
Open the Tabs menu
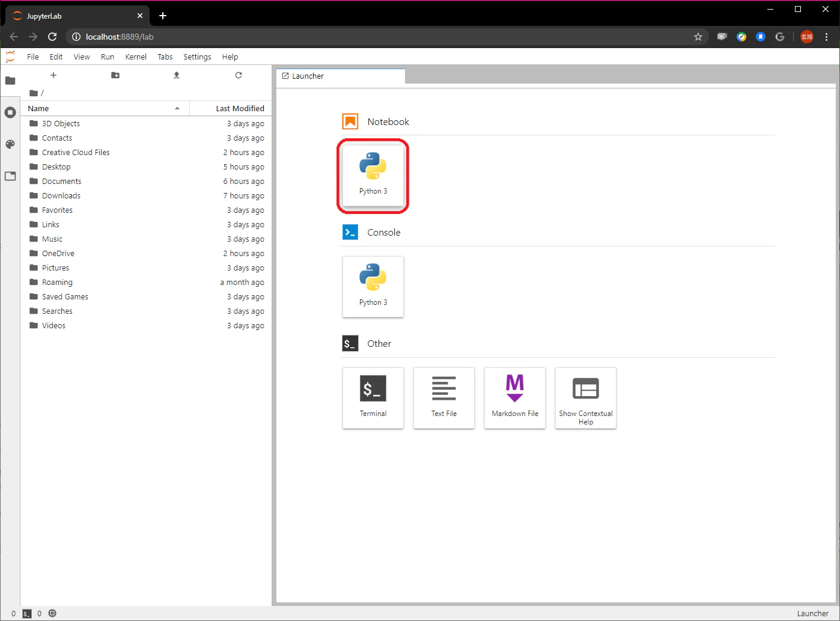pyautogui.click(x=165, y=57)
